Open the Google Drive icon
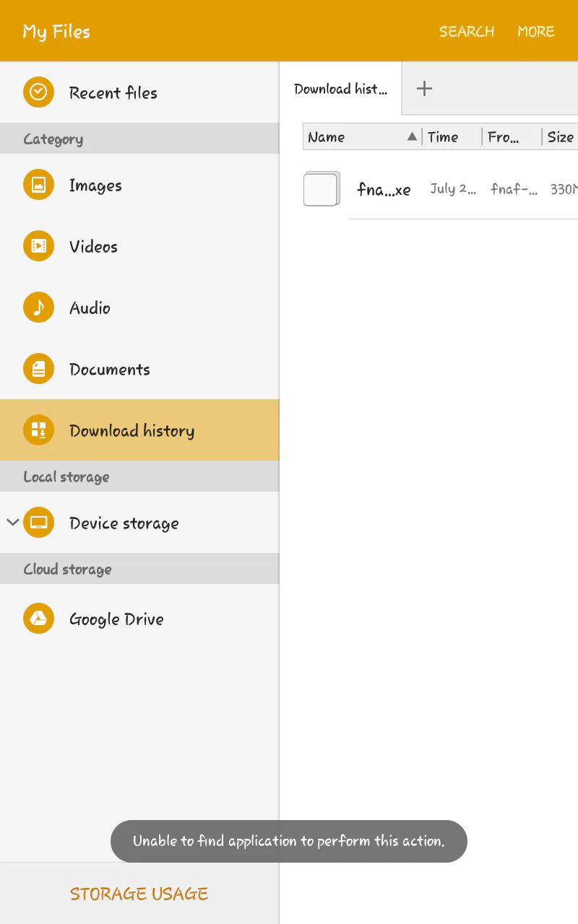 pyautogui.click(x=38, y=619)
